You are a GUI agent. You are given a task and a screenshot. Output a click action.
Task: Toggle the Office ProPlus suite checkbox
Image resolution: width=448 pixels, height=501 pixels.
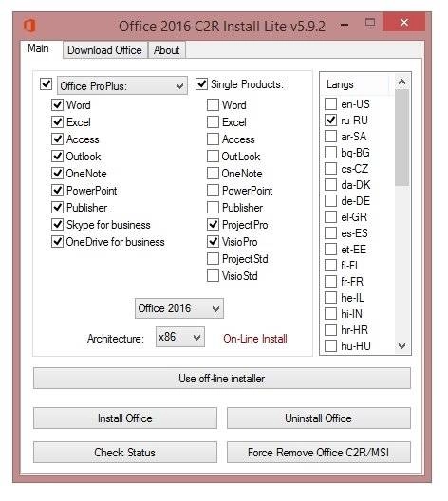click(46, 84)
